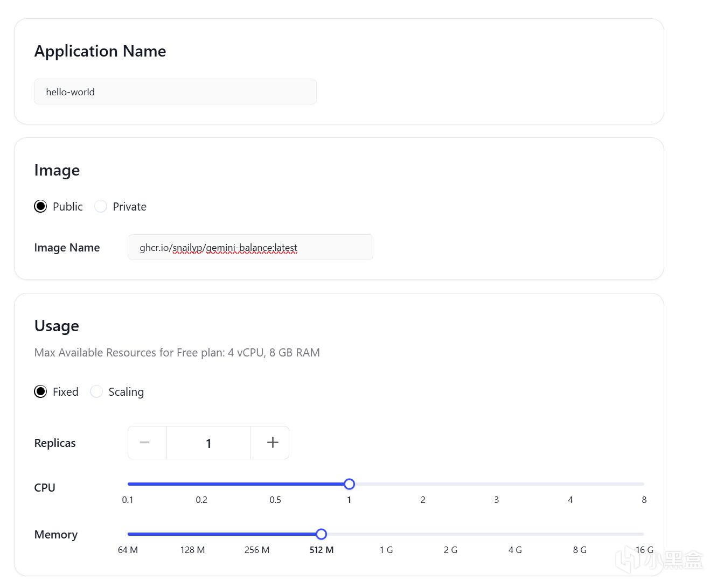724x588 pixels.
Task: Click the Application Name input field
Action: pyautogui.click(x=175, y=92)
